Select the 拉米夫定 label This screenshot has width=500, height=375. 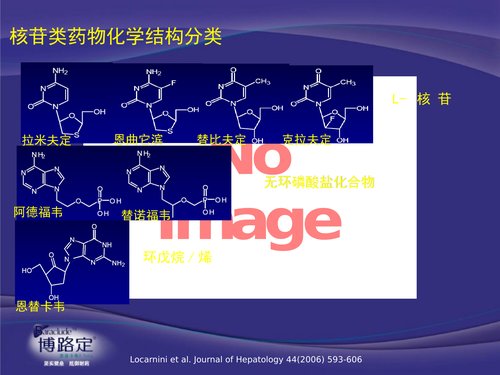coord(46,140)
